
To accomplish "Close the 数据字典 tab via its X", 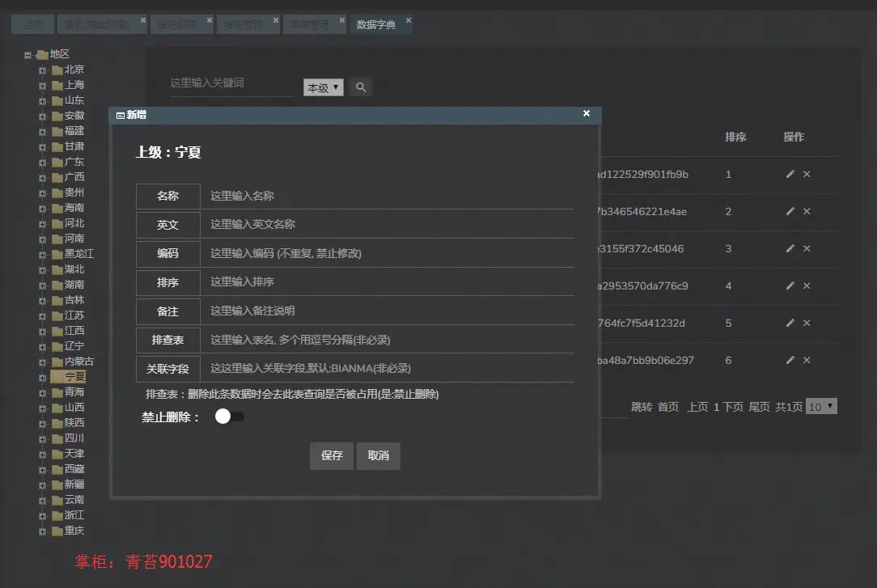I will 409,20.
